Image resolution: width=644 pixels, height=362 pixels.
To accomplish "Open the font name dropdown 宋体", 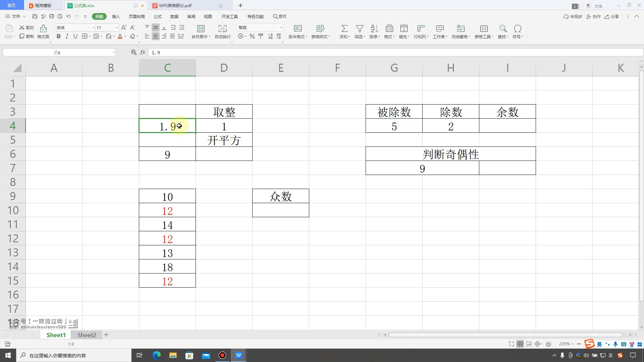I will [x=93, y=27].
